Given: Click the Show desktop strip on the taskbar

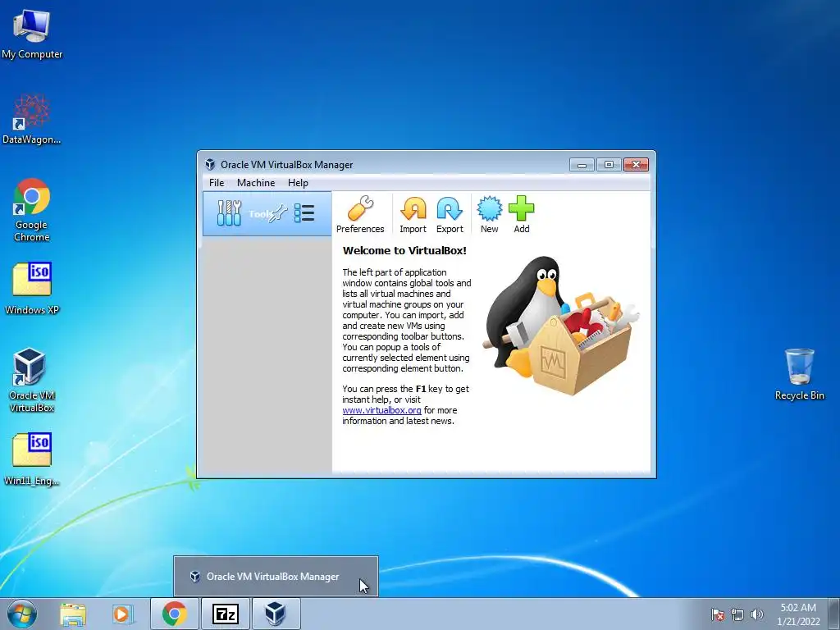Looking at the screenshot, I should point(834,614).
